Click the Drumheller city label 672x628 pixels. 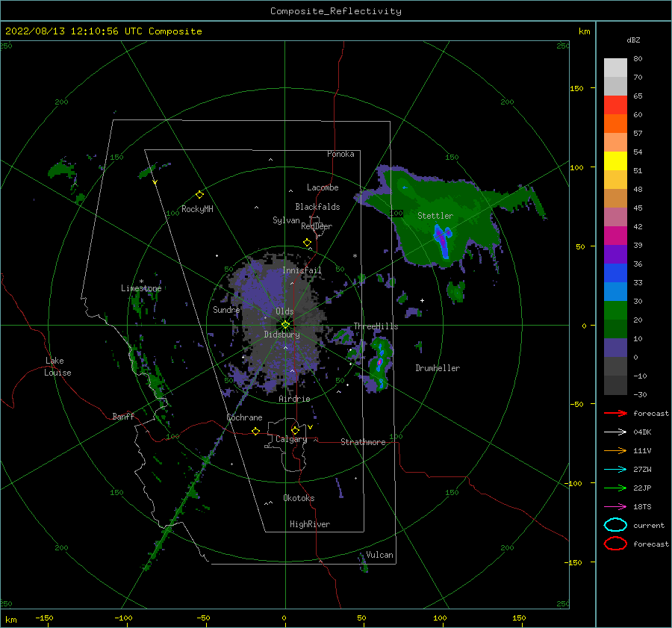[x=438, y=368]
